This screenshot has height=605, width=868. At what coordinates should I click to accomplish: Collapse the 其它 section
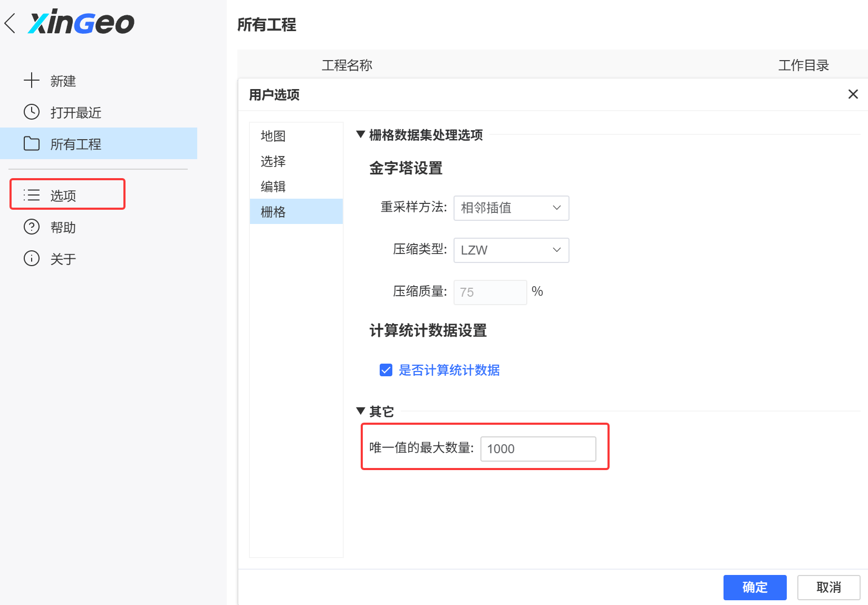point(360,412)
